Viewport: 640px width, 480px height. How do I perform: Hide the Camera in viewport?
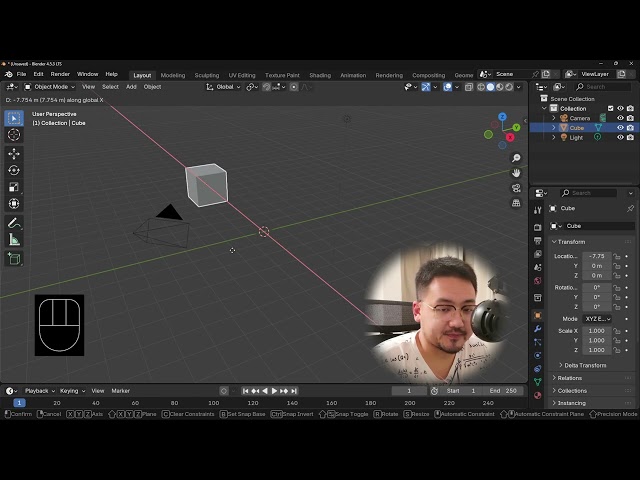(620, 118)
